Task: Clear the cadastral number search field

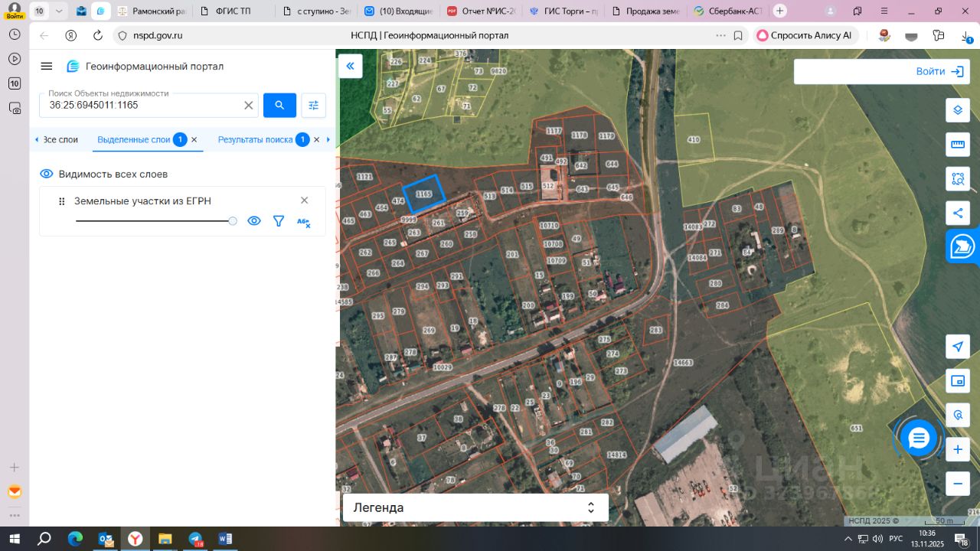Action: (x=249, y=106)
